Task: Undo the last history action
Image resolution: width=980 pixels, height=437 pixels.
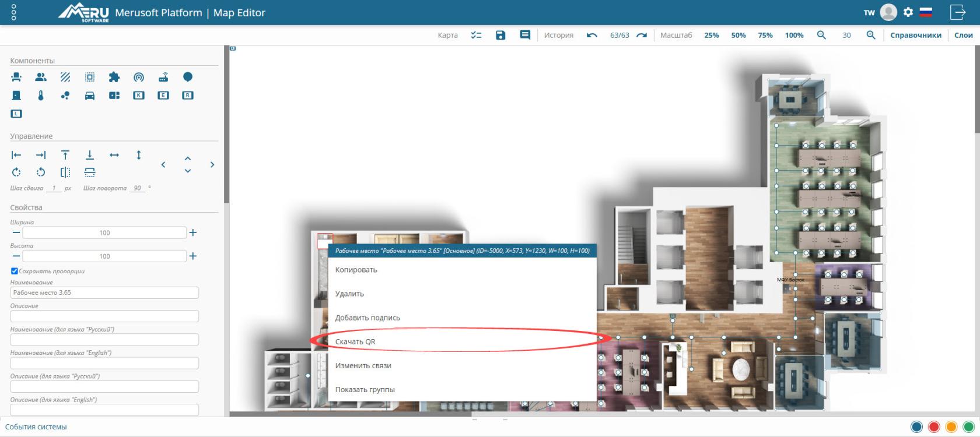Action: point(591,35)
